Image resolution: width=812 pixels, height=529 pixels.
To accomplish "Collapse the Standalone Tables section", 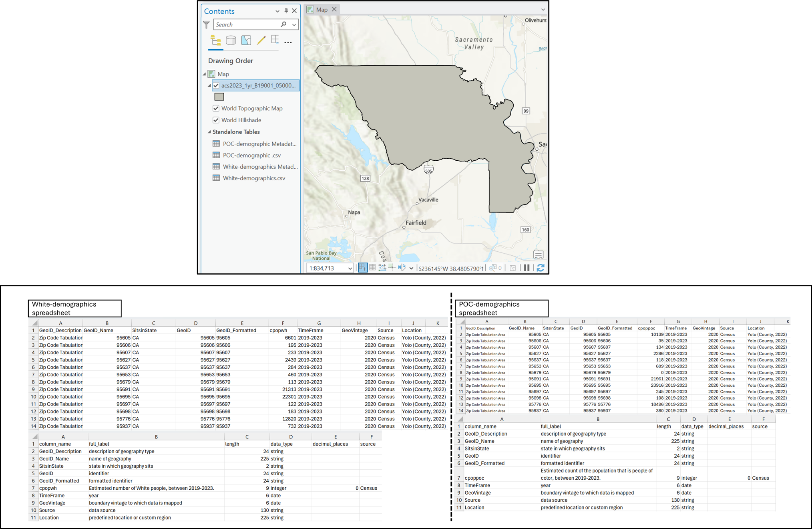I will pyautogui.click(x=209, y=131).
